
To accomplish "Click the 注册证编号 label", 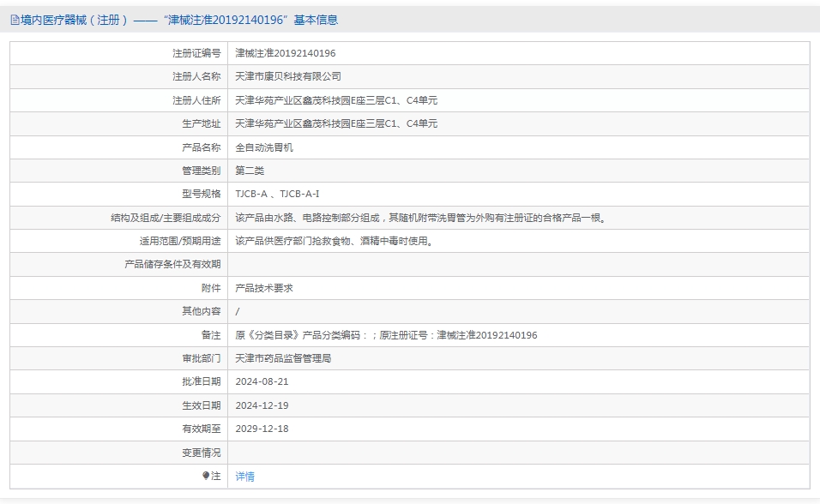I will tap(196, 53).
